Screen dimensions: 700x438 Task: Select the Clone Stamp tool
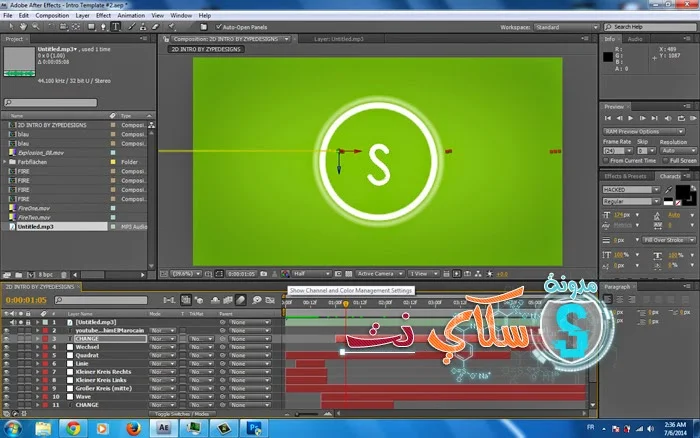click(143, 27)
